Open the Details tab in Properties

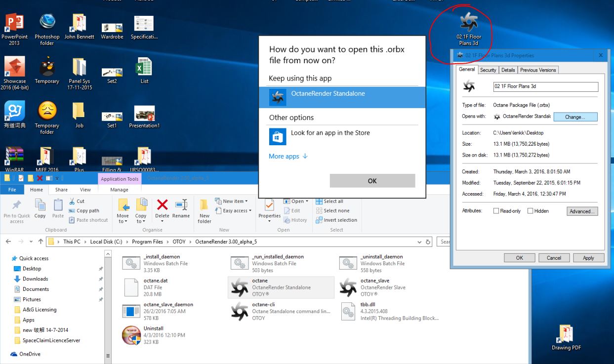coord(508,70)
